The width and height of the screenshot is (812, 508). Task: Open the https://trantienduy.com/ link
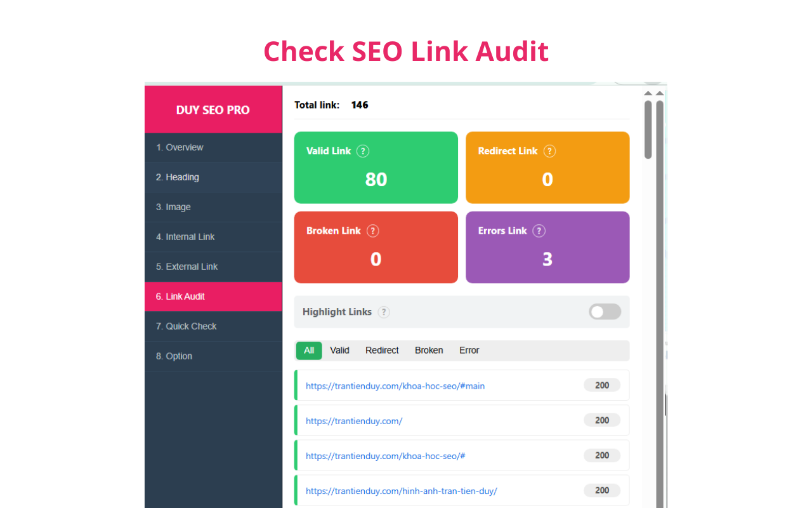(354, 420)
